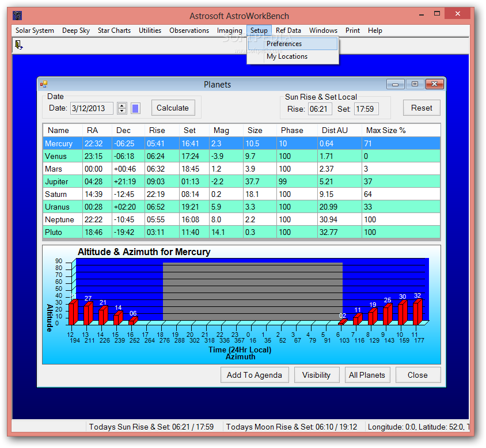
Task: Click the Date input field
Action: [92, 108]
